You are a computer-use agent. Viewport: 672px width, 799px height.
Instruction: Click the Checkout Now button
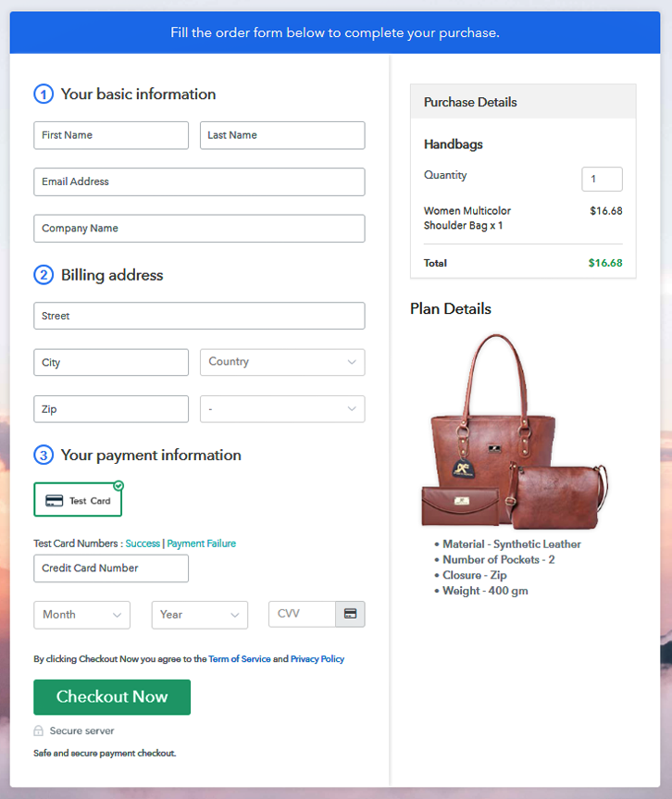(x=112, y=697)
